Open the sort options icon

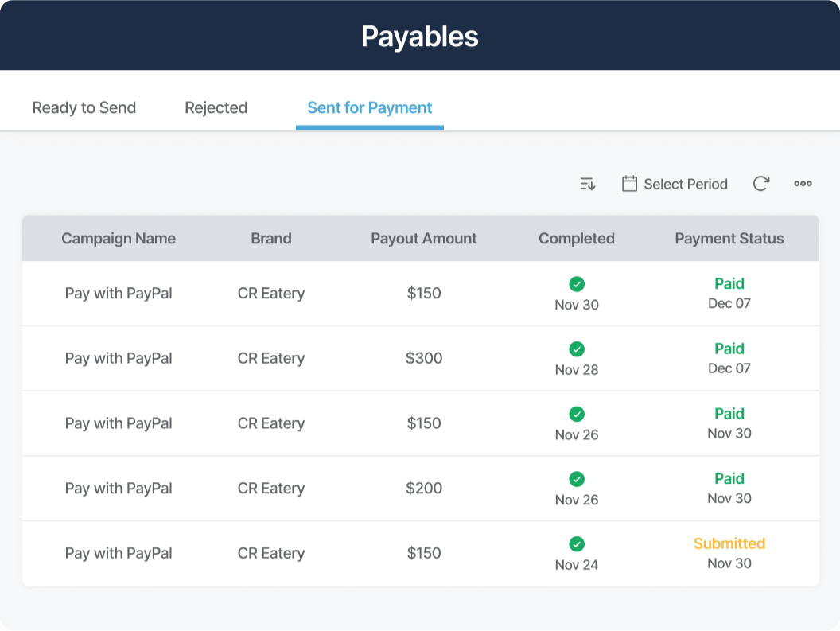coord(587,184)
